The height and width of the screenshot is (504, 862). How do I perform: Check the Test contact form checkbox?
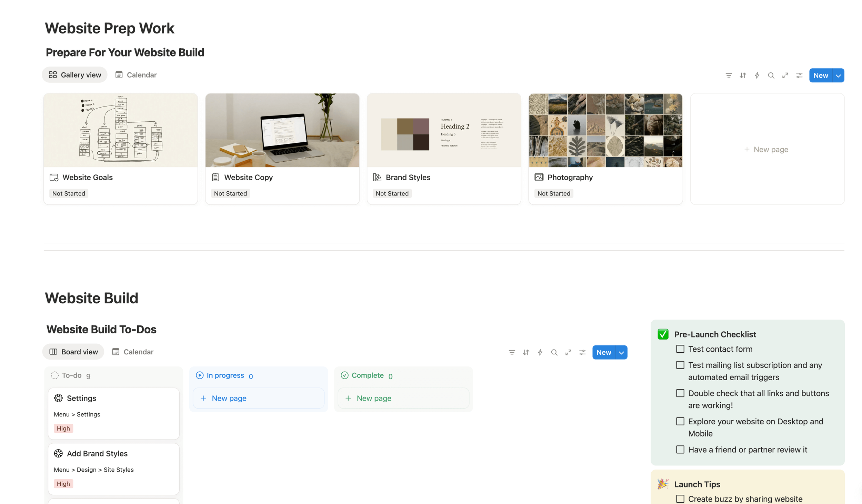(680, 349)
